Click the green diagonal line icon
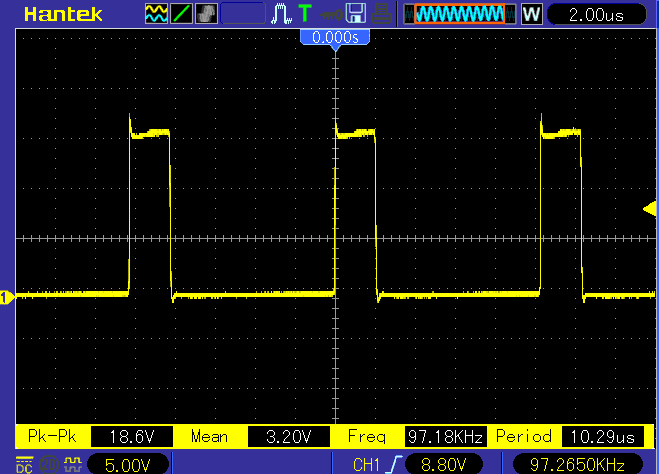The image size is (659, 474). click(182, 14)
